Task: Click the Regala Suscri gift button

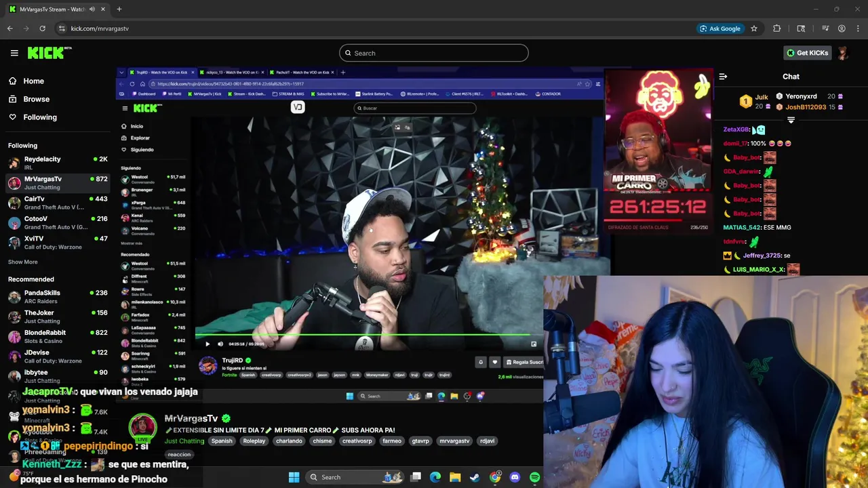Action: pos(524,362)
